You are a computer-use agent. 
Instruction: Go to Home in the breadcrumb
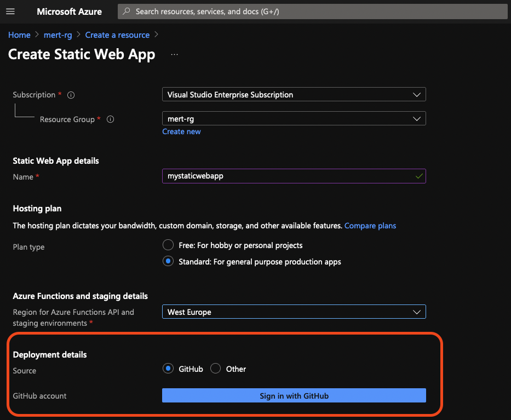[x=19, y=35]
